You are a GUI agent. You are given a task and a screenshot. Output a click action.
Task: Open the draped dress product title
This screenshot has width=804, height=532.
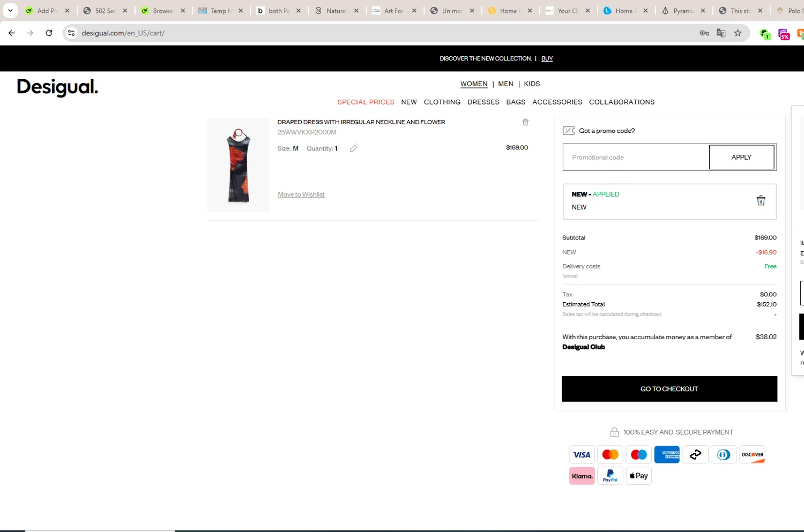tap(361, 122)
